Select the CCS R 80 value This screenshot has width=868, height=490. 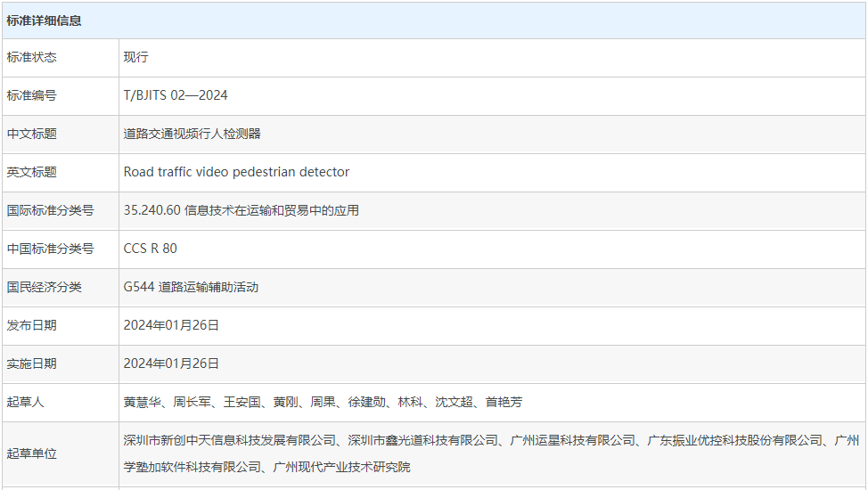pyautogui.click(x=151, y=249)
